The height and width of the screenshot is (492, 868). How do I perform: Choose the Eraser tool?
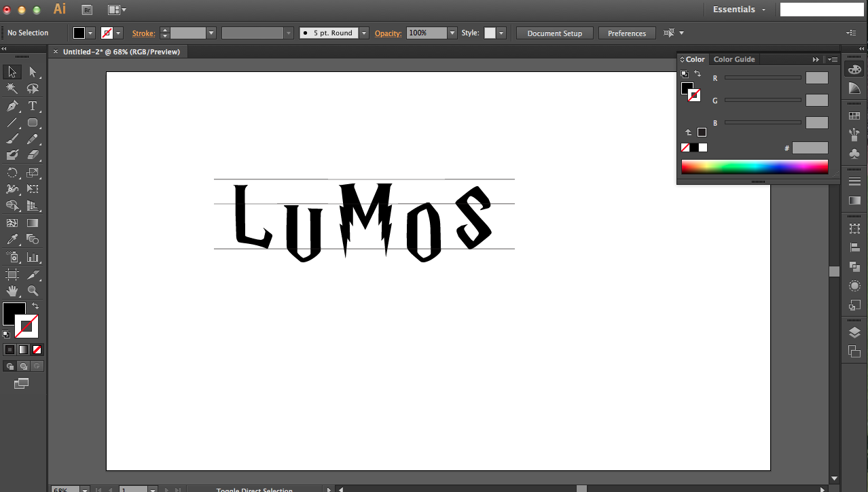[33, 156]
